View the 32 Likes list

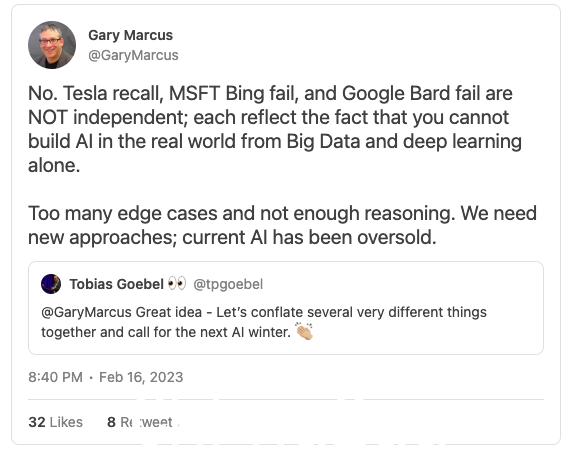[x=56, y=422]
